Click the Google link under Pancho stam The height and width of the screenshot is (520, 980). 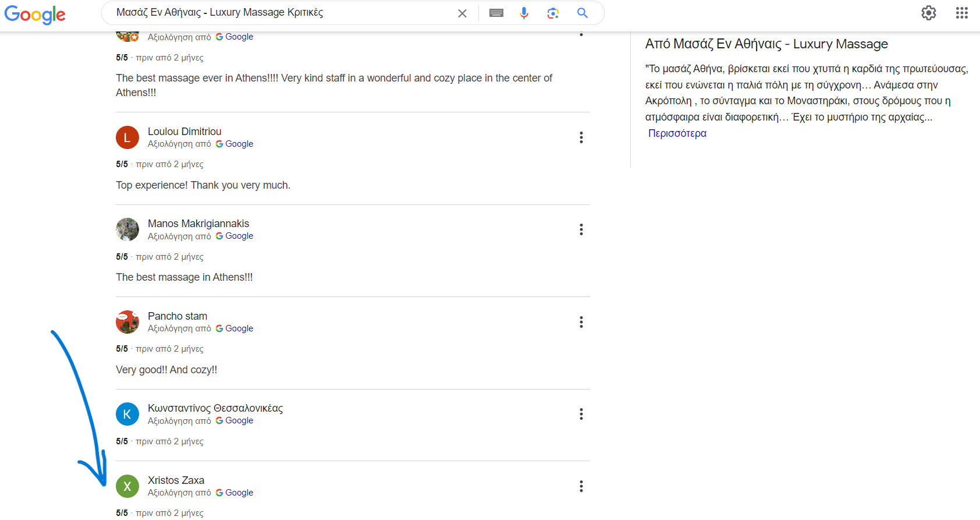239,328
